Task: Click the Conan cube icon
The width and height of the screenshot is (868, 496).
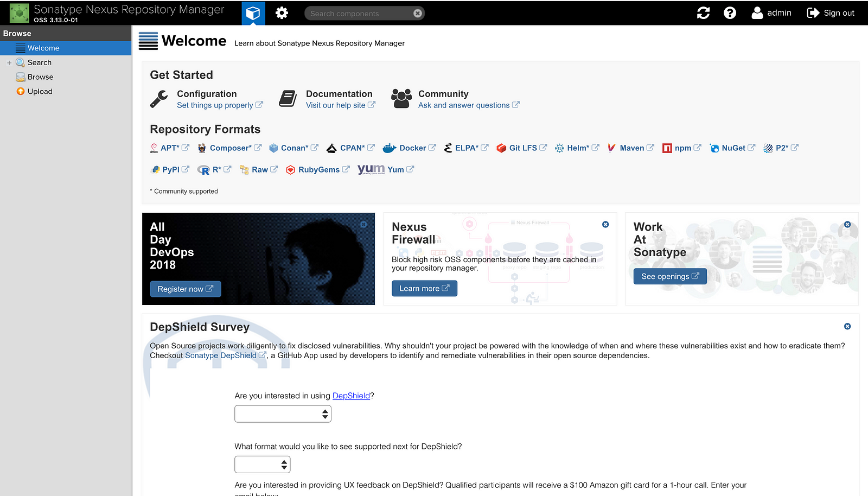Action: tap(273, 148)
